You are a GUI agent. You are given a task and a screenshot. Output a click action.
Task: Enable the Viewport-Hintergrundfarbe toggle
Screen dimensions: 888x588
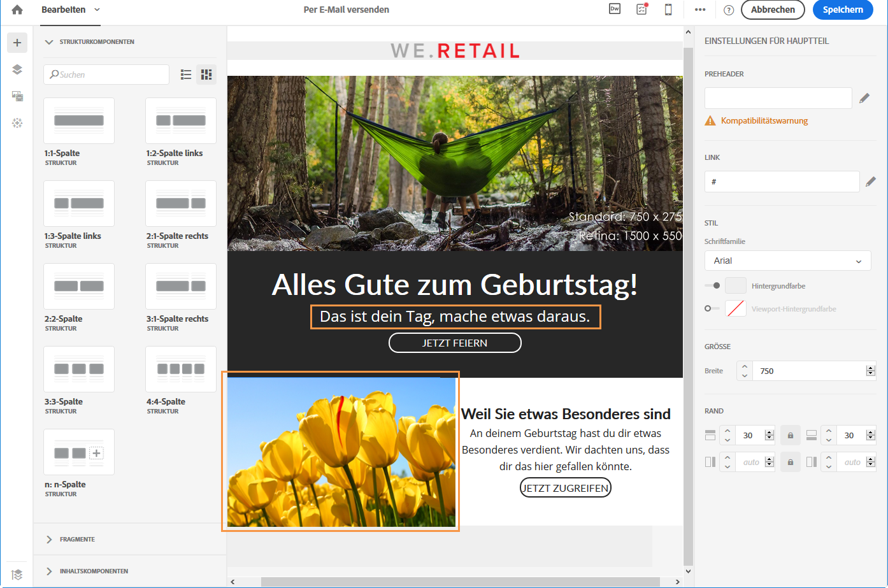(712, 309)
